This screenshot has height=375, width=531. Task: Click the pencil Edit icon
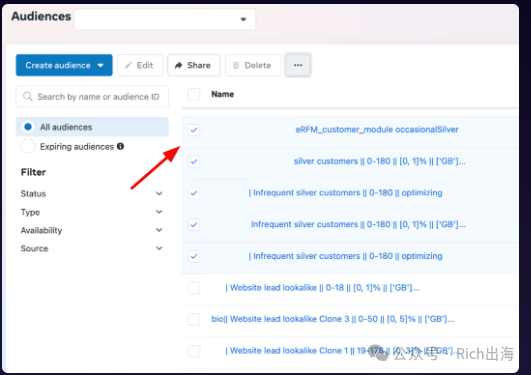[x=128, y=65]
